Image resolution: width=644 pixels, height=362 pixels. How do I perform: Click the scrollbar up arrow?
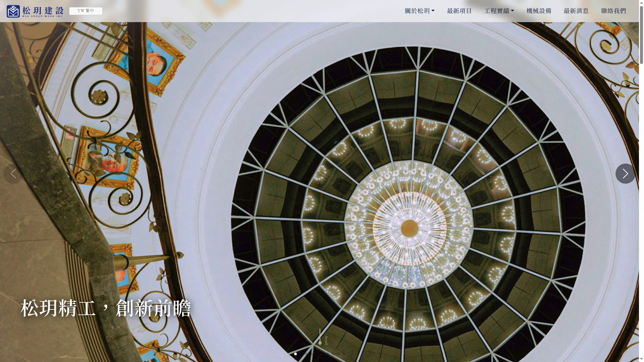[641, 2]
